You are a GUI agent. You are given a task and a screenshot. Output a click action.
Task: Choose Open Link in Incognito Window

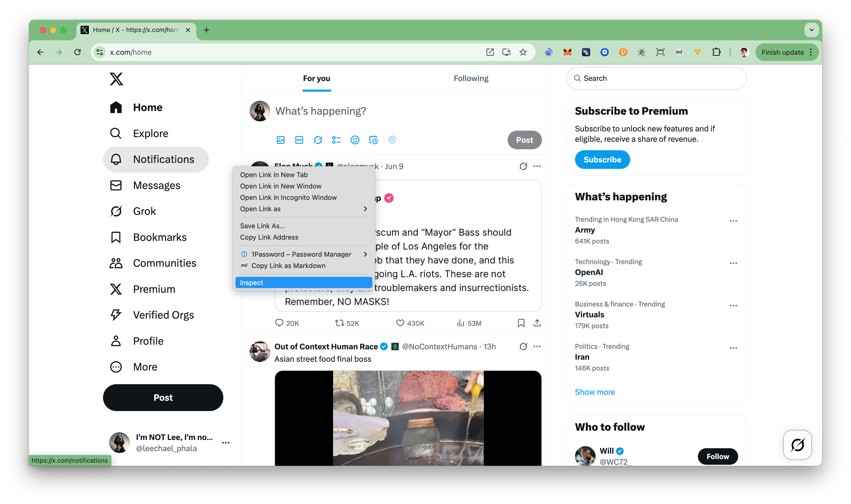pyautogui.click(x=304, y=197)
